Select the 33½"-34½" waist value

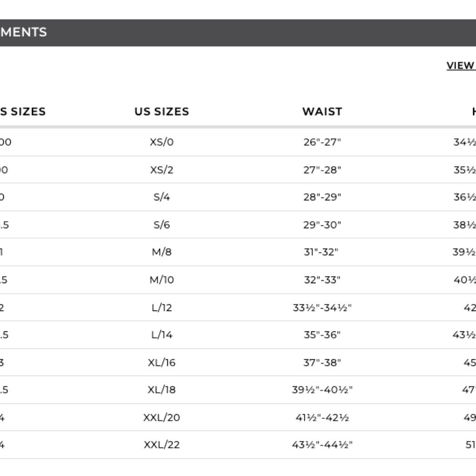tap(322, 307)
